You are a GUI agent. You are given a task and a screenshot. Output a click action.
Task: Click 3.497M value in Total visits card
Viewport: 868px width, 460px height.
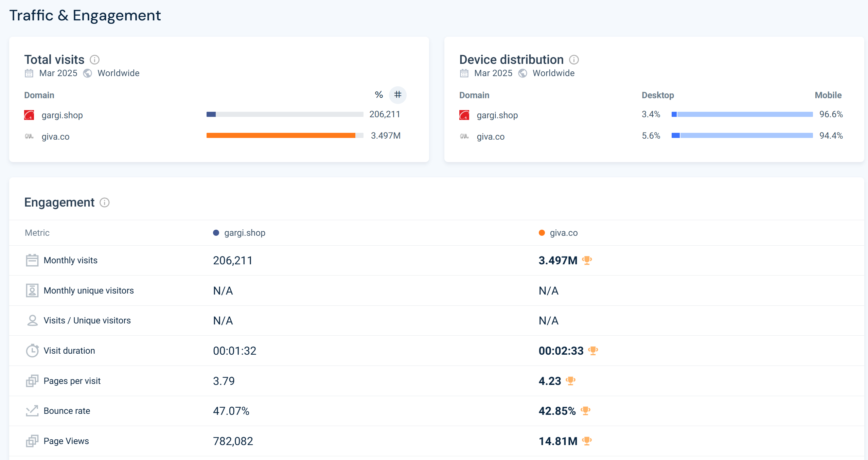(386, 136)
